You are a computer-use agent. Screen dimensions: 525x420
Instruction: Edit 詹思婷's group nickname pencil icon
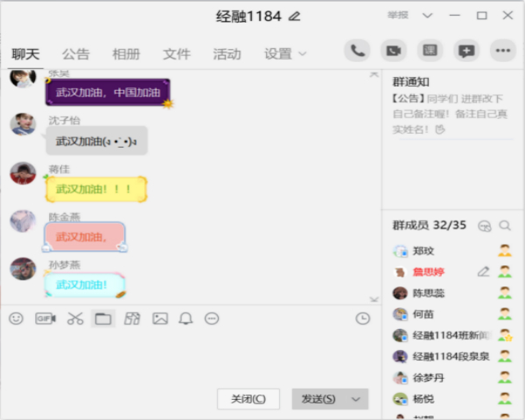tap(483, 271)
